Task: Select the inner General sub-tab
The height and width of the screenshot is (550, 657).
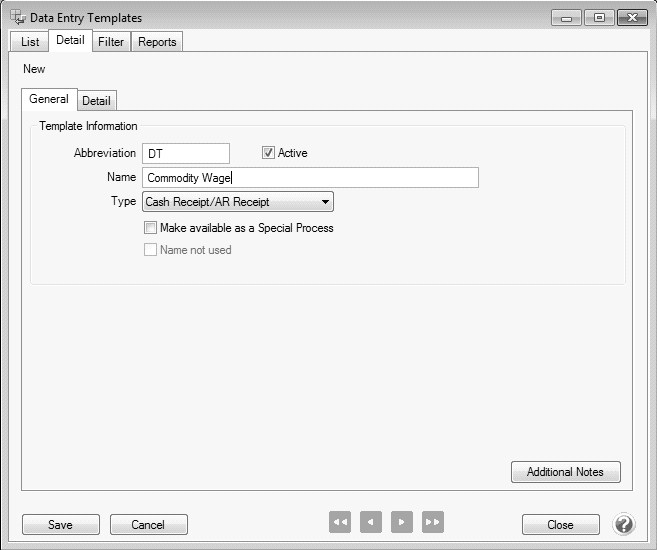Action: (x=49, y=100)
